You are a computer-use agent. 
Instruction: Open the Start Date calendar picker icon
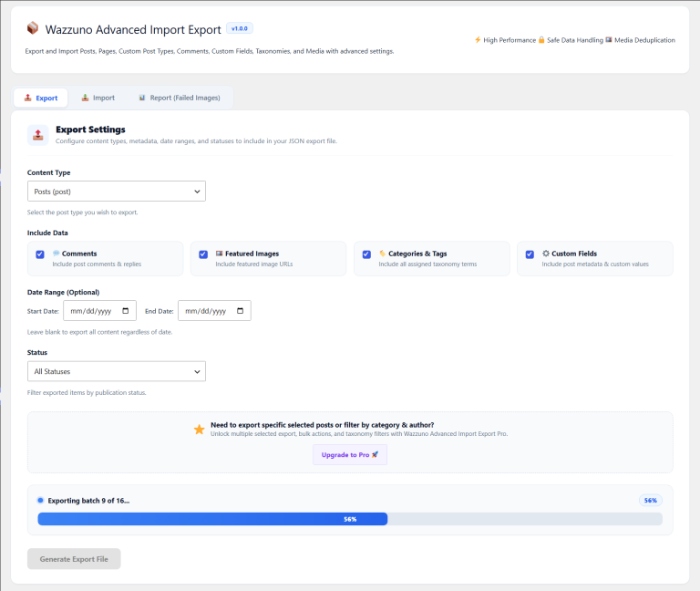click(x=126, y=311)
